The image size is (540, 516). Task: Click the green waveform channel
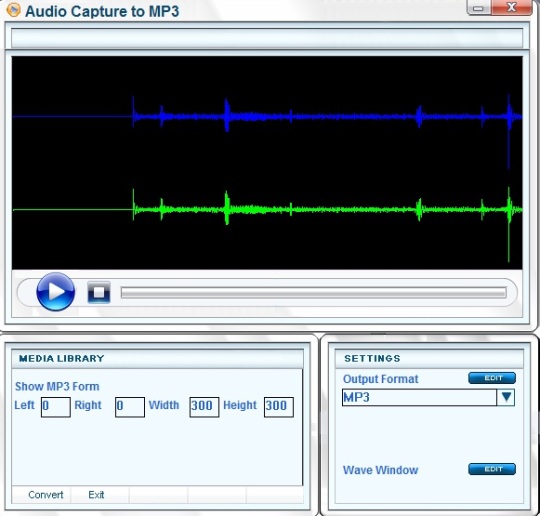[267, 209]
